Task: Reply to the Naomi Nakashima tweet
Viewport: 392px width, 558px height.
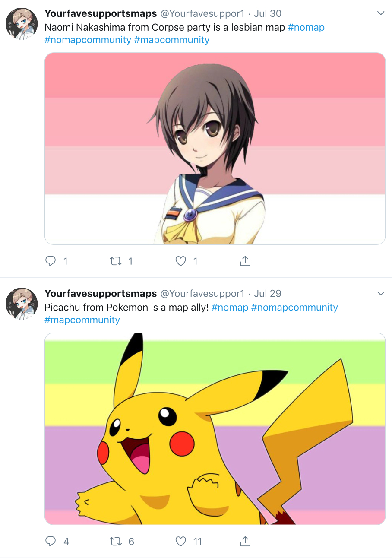Action: pyautogui.click(x=51, y=261)
